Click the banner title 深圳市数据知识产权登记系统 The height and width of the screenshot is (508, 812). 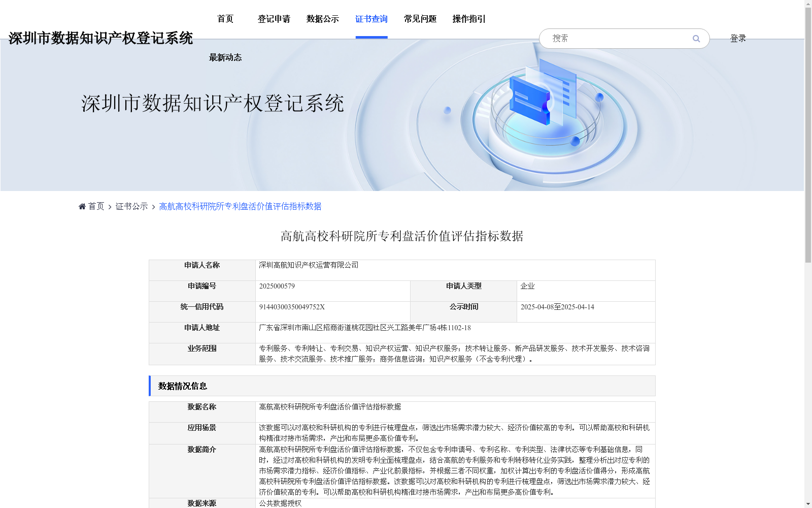tap(213, 103)
